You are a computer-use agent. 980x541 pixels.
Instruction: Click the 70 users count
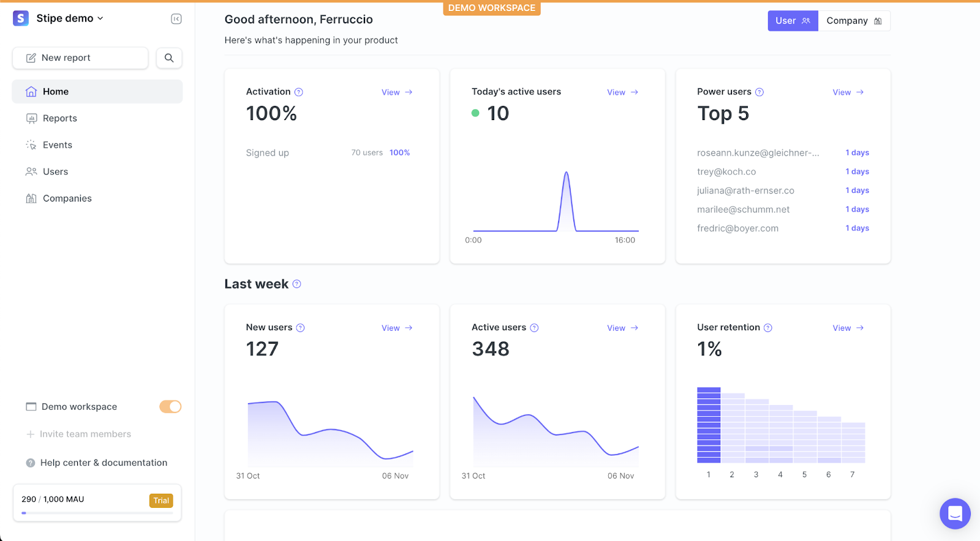click(367, 153)
